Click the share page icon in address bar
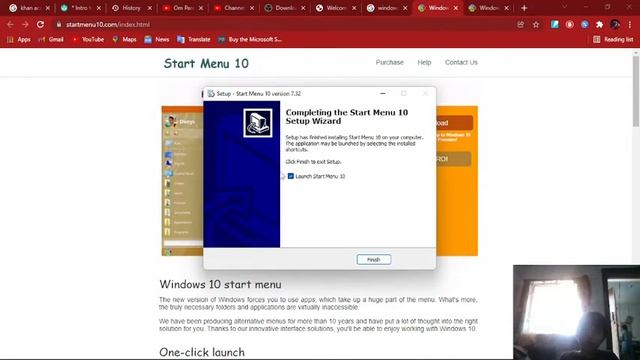 pyautogui.click(x=520, y=24)
